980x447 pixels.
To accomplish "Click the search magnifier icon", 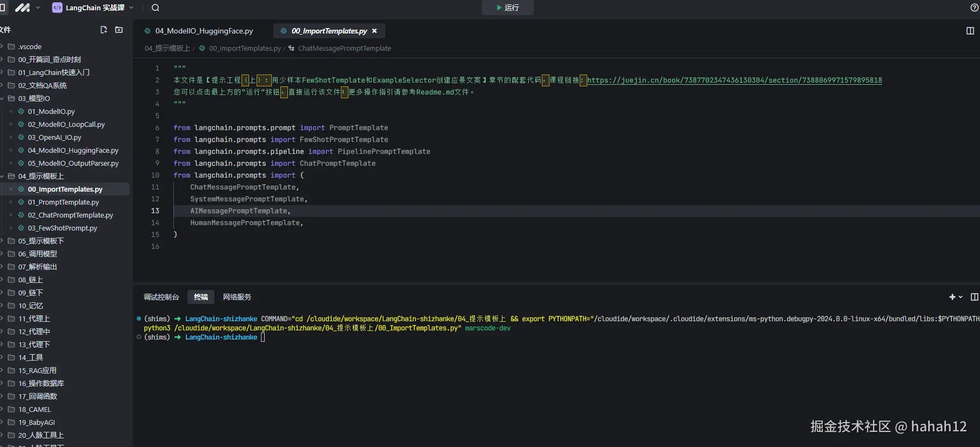I will 156,8.
